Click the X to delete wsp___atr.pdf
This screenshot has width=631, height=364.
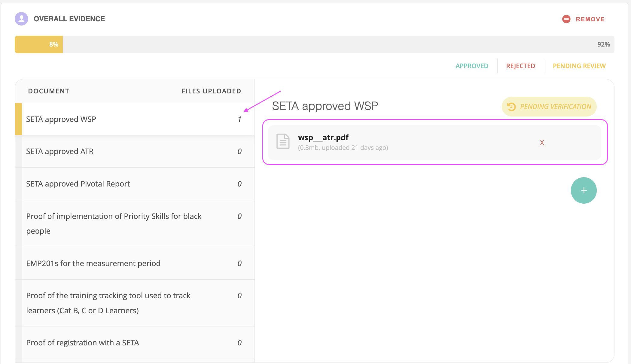click(x=542, y=143)
